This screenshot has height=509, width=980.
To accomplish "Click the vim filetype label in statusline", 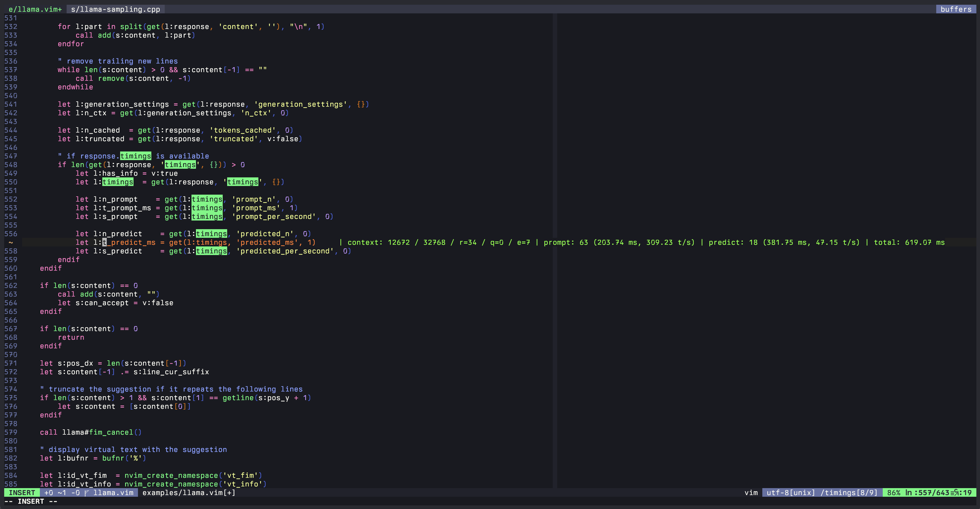I will coord(751,493).
